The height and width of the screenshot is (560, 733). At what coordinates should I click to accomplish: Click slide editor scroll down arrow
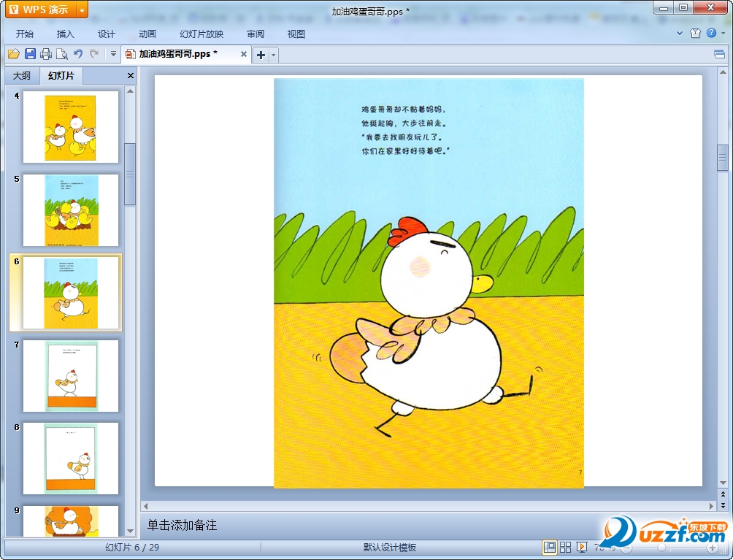tap(723, 483)
